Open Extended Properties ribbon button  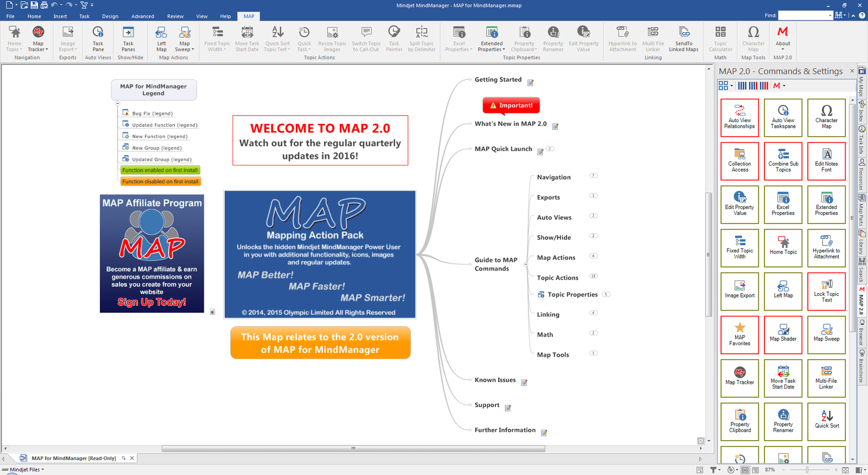[x=492, y=39]
